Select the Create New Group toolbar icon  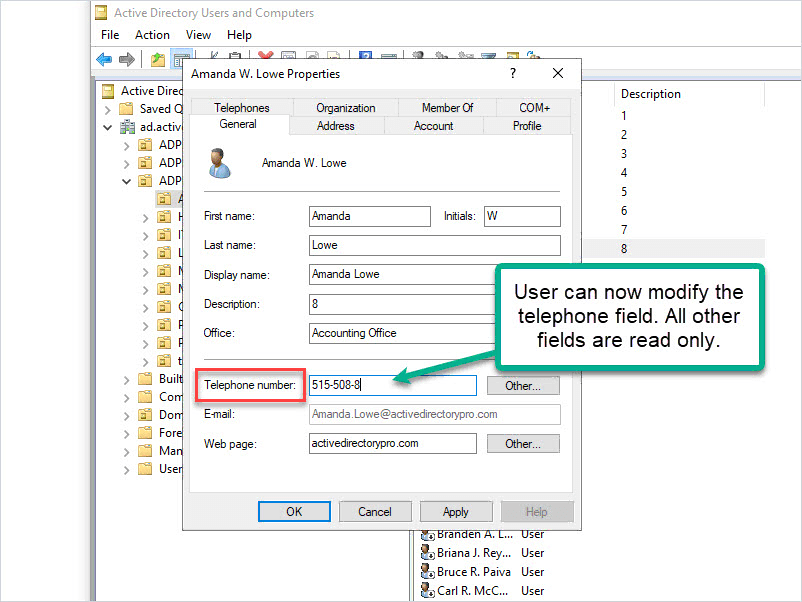click(441, 53)
